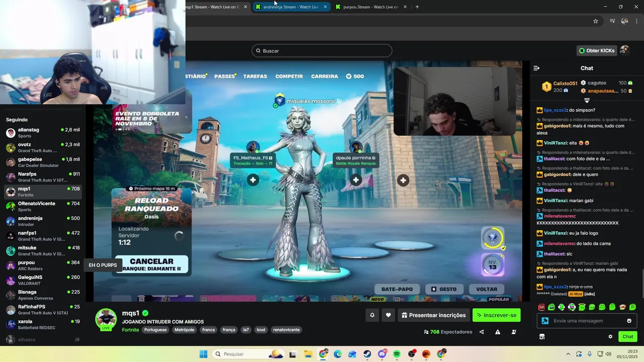Close the purpou Stream tab
644x362 pixels.
(x=405, y=7)
